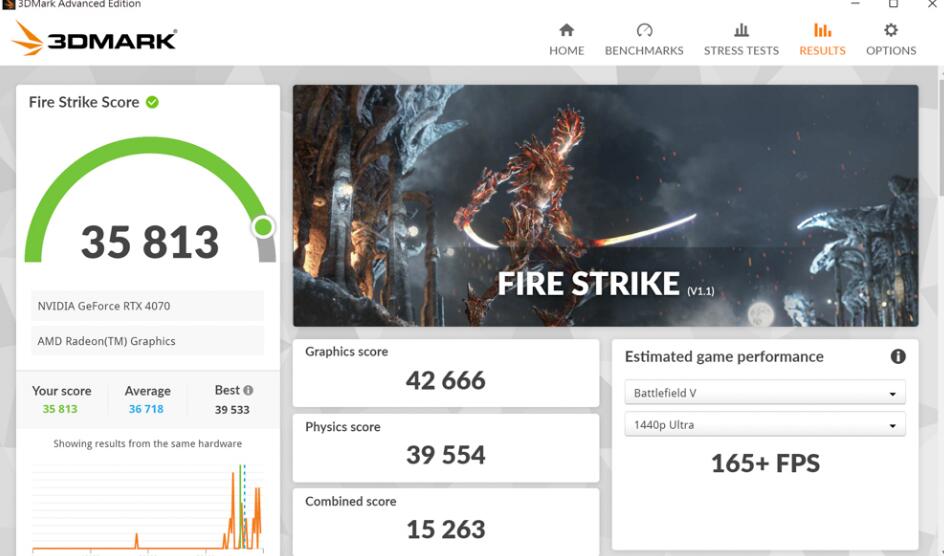The width and height of the screenshot is (944, 556).
Task: Click the NVIDIA GeForce RTX 4070 entry
Action: point(148,306)
